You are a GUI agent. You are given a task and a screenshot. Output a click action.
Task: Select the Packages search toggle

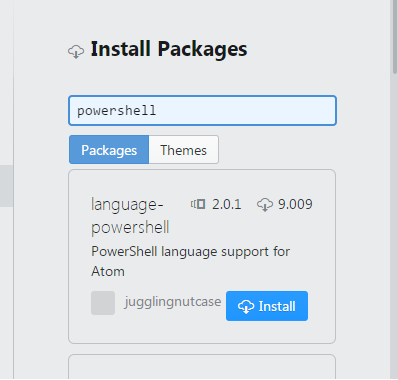[109, 150]
